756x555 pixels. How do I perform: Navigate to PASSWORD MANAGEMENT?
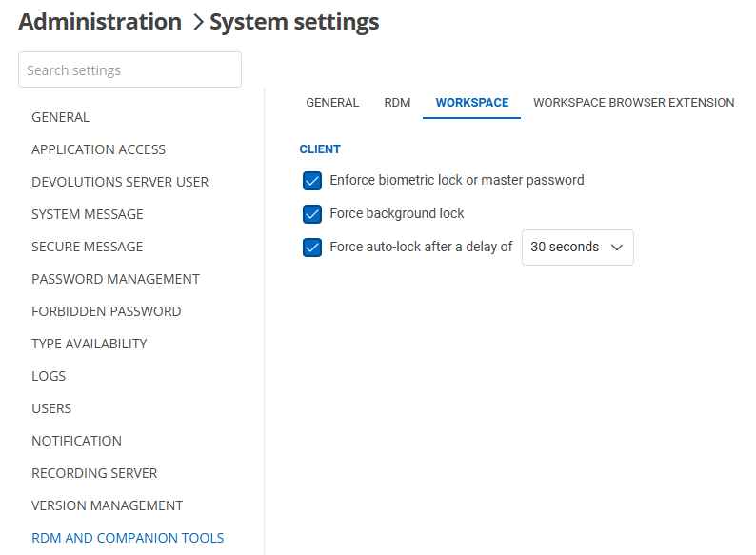point(115,279)
